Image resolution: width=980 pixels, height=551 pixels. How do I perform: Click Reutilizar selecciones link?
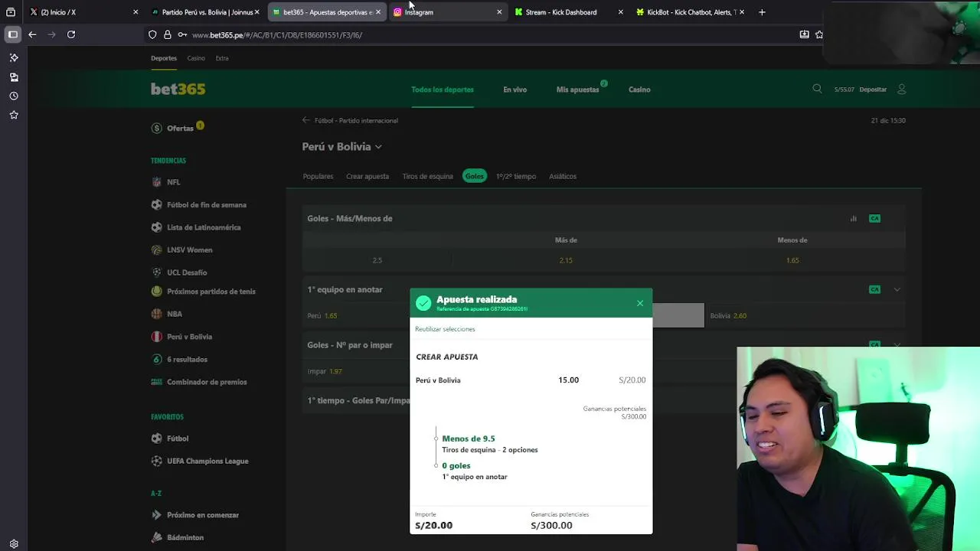click(445, 329)
